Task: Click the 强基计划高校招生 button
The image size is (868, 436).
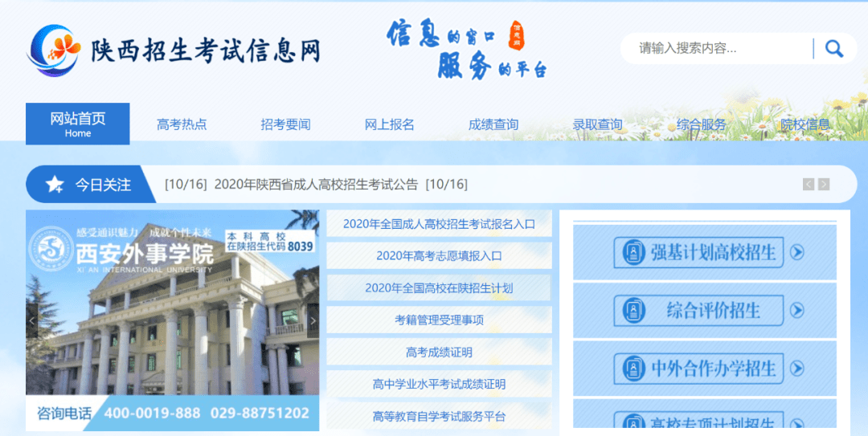Action: 698,252
